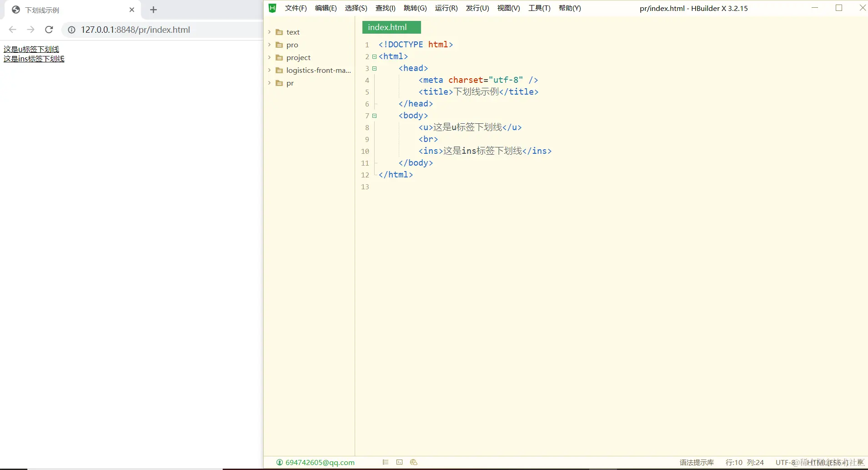Image resolution: width=868 pixels, height=470 pixels.
Task: Click the br tag on line 9
Action: click(x=428, y=139)
